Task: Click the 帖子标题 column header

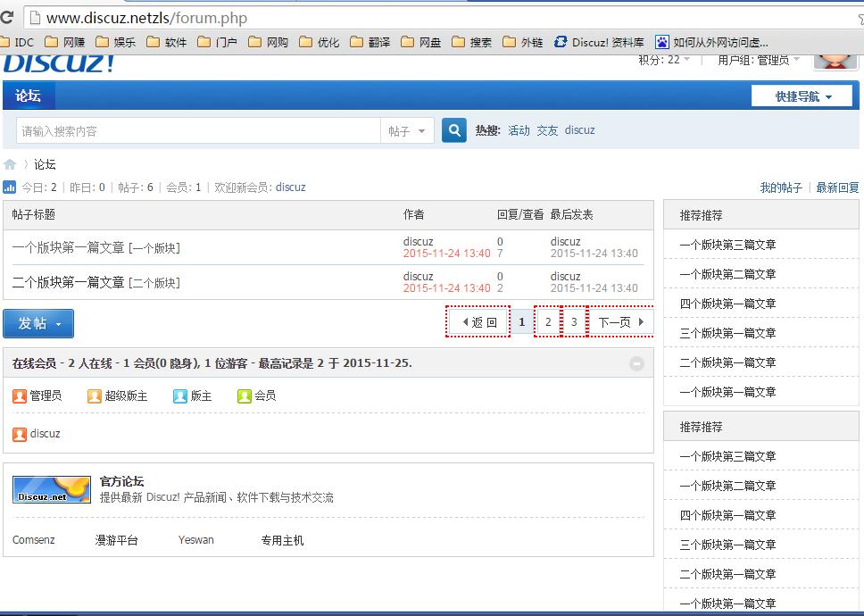Action: (x=34, y=214)
